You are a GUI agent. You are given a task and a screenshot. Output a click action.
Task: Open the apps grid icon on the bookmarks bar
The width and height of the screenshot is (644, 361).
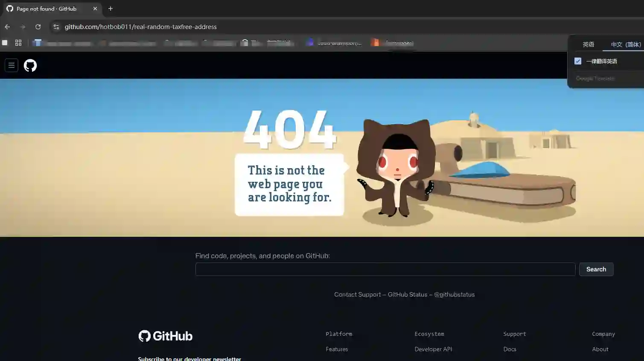click(18, 42)
